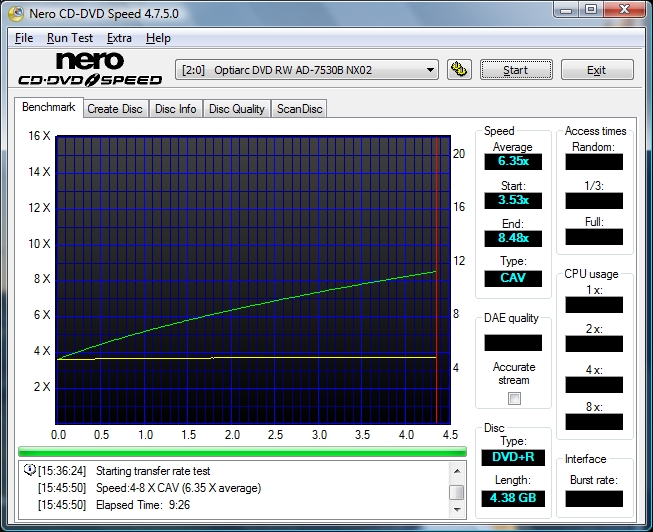Screen dimensions: 653x532
Task: Click the Average speed value 6.35x
Action: coord(513,162)
